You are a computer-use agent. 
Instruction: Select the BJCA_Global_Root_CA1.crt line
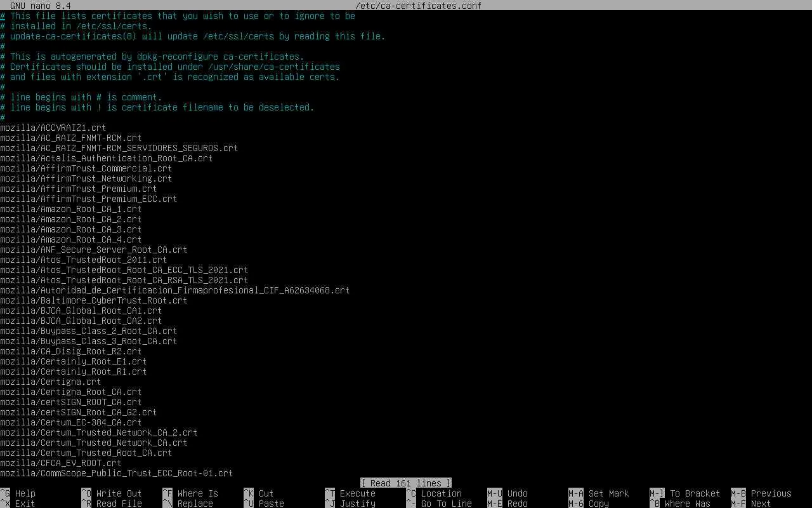[x=81, y=311]
